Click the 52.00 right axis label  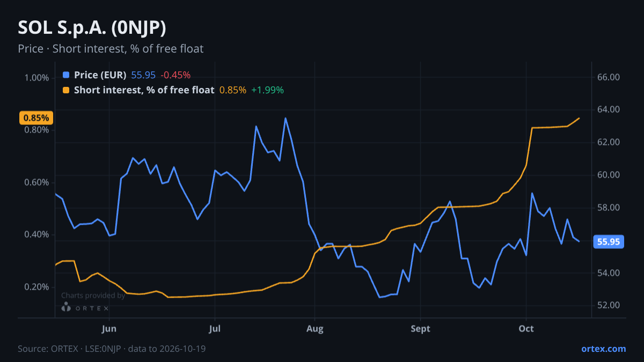click(609, 306)
